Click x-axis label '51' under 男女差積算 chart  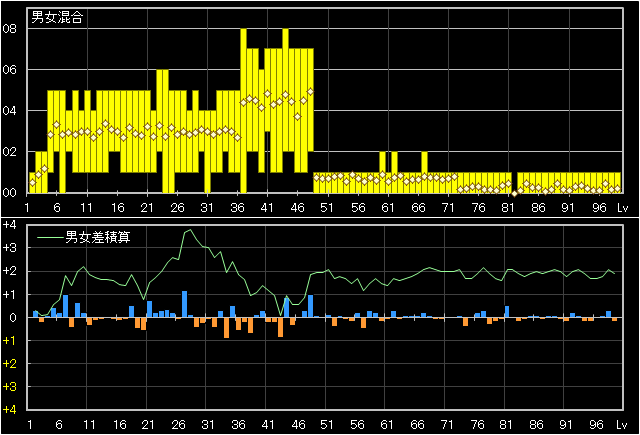(x=327, y=425)
